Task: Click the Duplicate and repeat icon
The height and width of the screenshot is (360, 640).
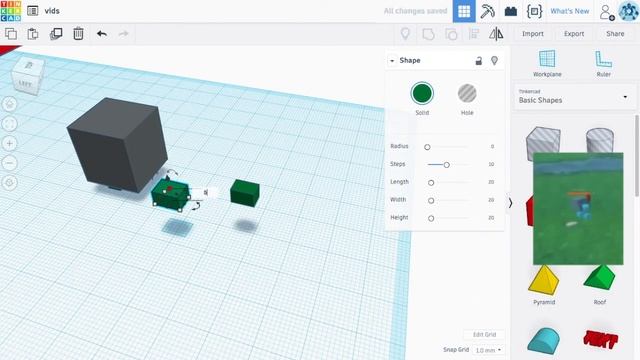Action: 56,33
